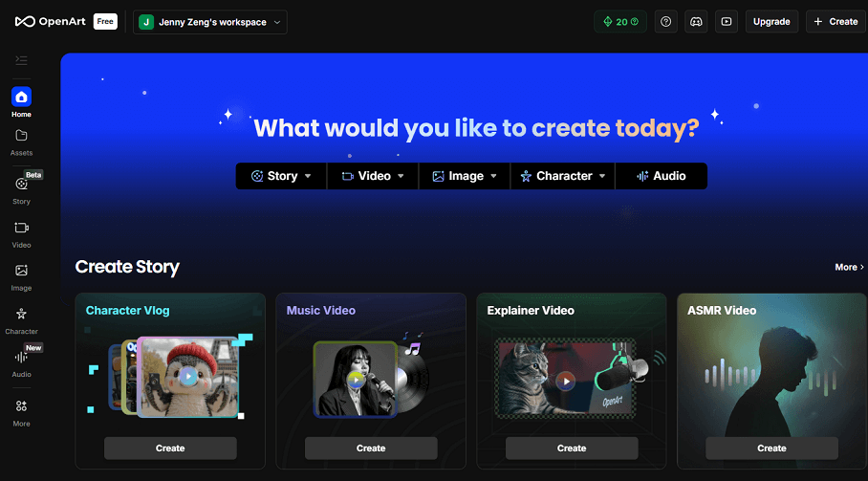868x481 pixels.
Task: Expand the Character menu in banner
Action: coord(562,176)
